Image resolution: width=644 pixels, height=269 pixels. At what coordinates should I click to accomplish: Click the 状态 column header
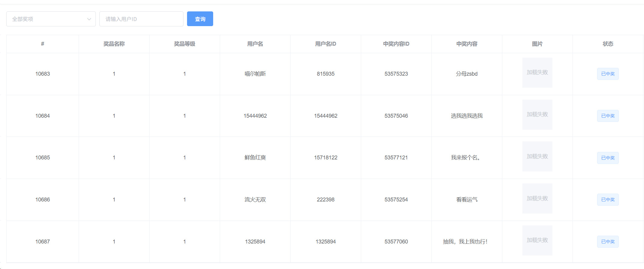click(608, 44)
